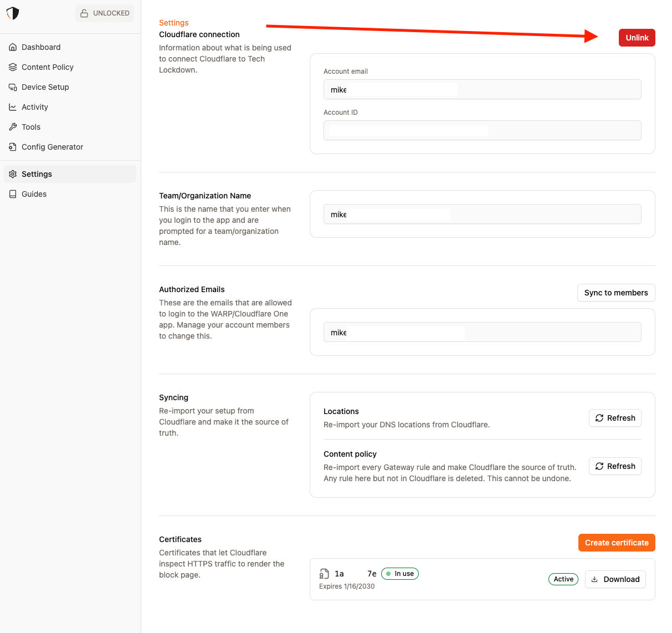The image size is (672, 633).
Task: Click Create certificate button
Action: (617, 543)
